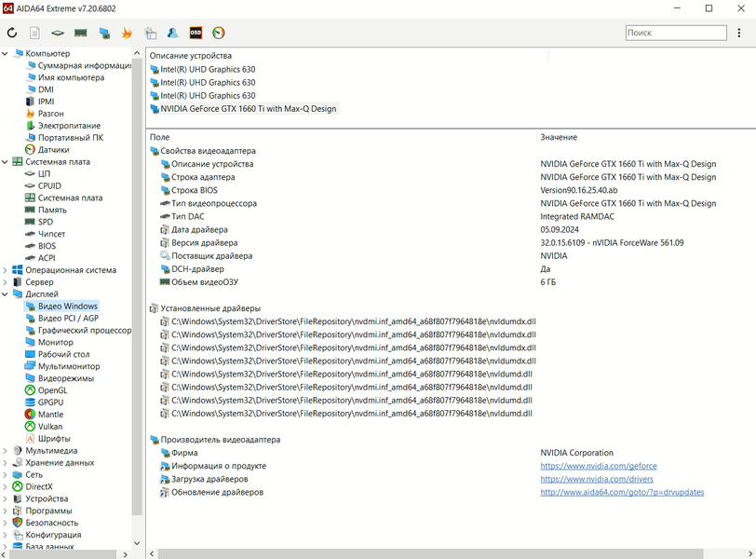The image size is (756, 559).
Task: Expand the Операционная система node
Action: [6, 270]
